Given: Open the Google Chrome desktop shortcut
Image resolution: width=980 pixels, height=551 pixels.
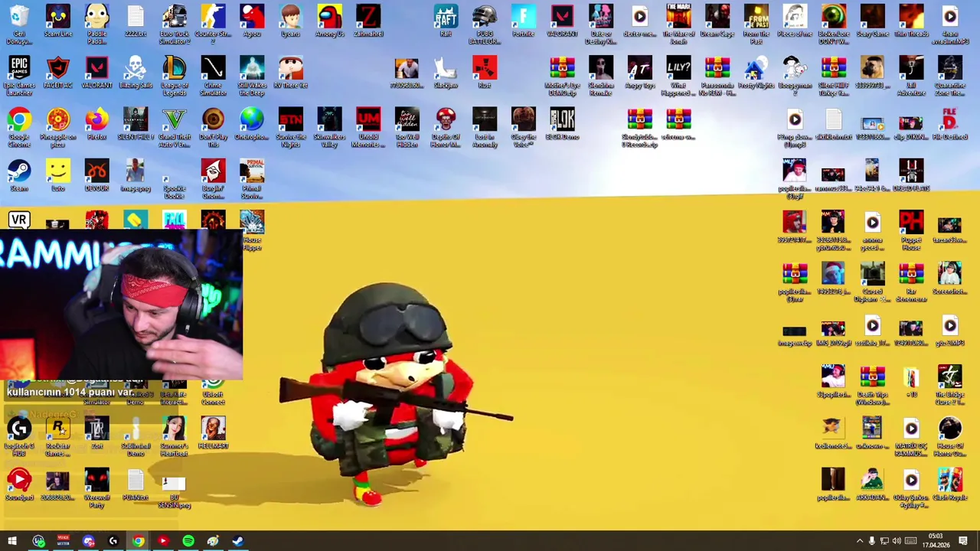Looking at the screenshot, I should [x=19, y=127].
